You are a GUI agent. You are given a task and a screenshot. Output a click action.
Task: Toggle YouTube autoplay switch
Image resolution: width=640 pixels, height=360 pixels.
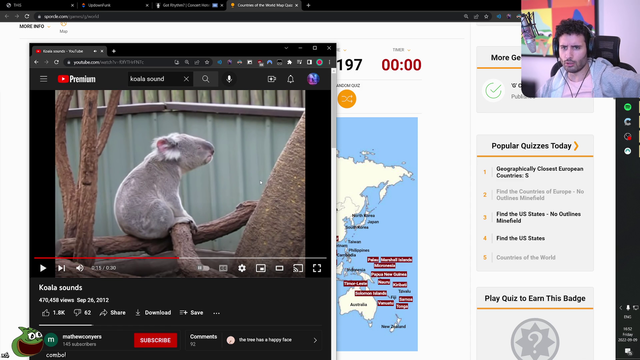203,268
